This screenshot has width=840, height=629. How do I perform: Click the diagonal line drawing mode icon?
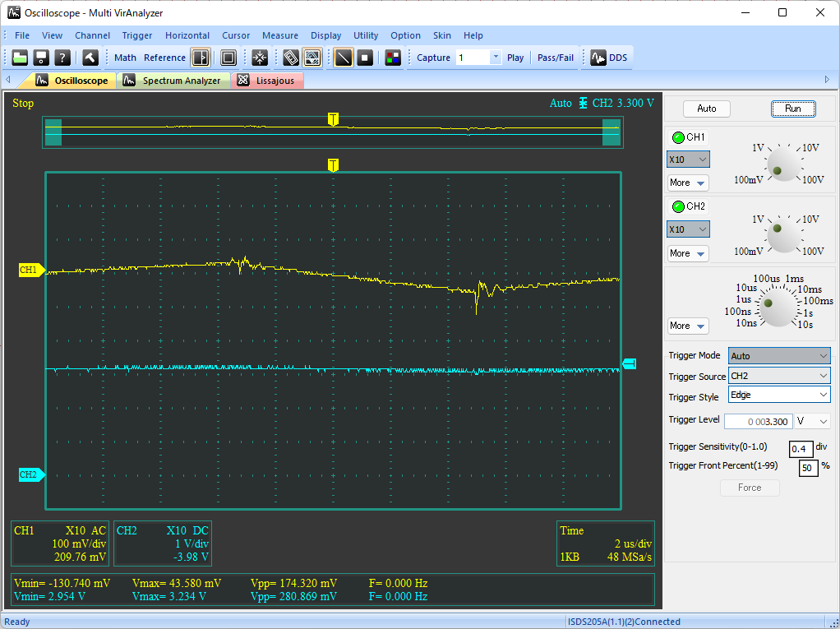tap(344, 58)
